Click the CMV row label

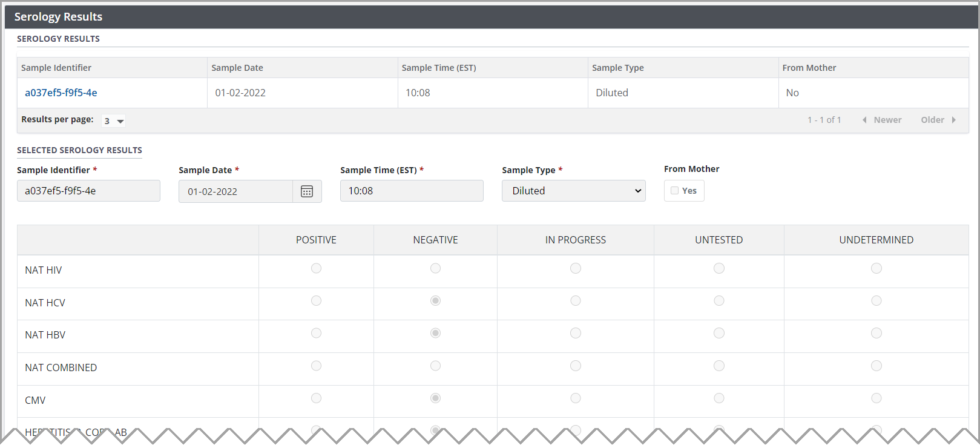coord(35,400)
